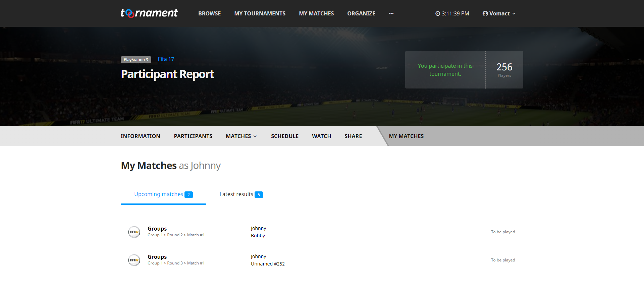644x298 pixels.
Task: Click opponent name Bobby
Action: click(x=258, y=236)
